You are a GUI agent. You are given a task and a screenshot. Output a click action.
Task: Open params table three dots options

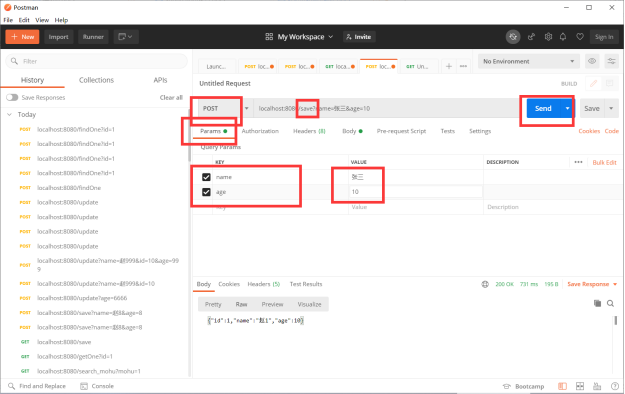(x=578, y=162)
